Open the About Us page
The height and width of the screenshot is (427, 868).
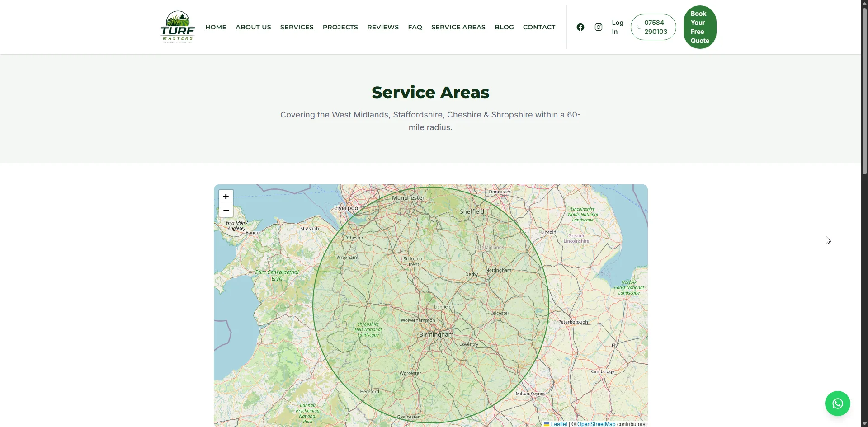tap(253, 27)
